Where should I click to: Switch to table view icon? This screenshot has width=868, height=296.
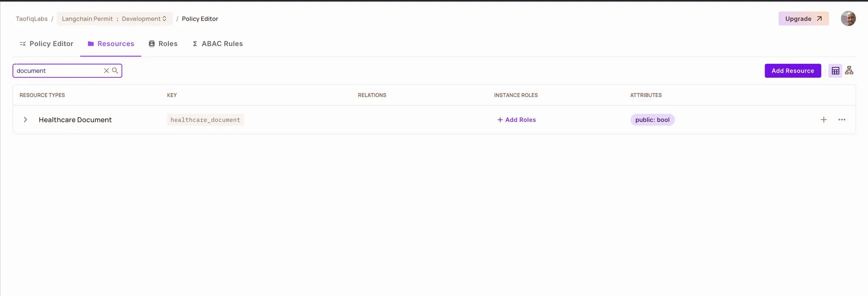coord(835,71)
